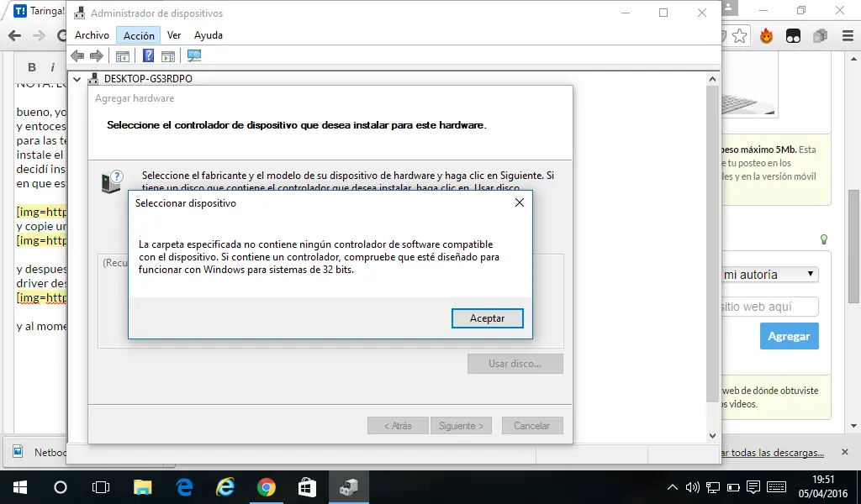Open the Archivo menu
Screen dimensions: 861x504
[92, 35]
